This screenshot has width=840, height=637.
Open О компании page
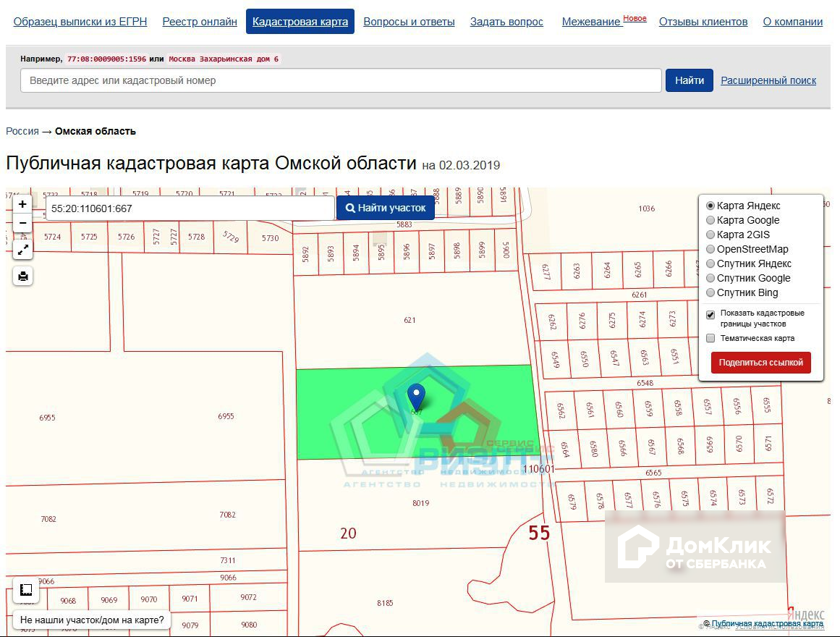point(792,22)
